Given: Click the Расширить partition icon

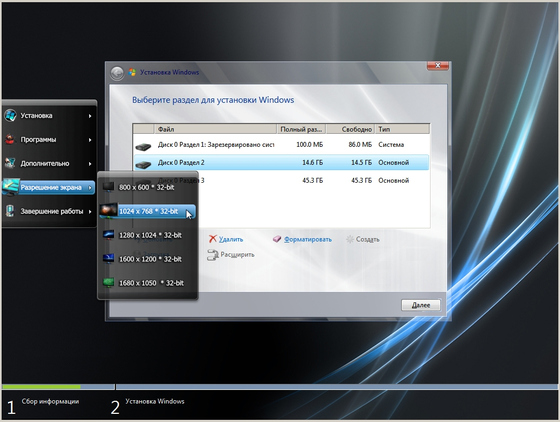Looking at the screenshot, I should [213, 255].
